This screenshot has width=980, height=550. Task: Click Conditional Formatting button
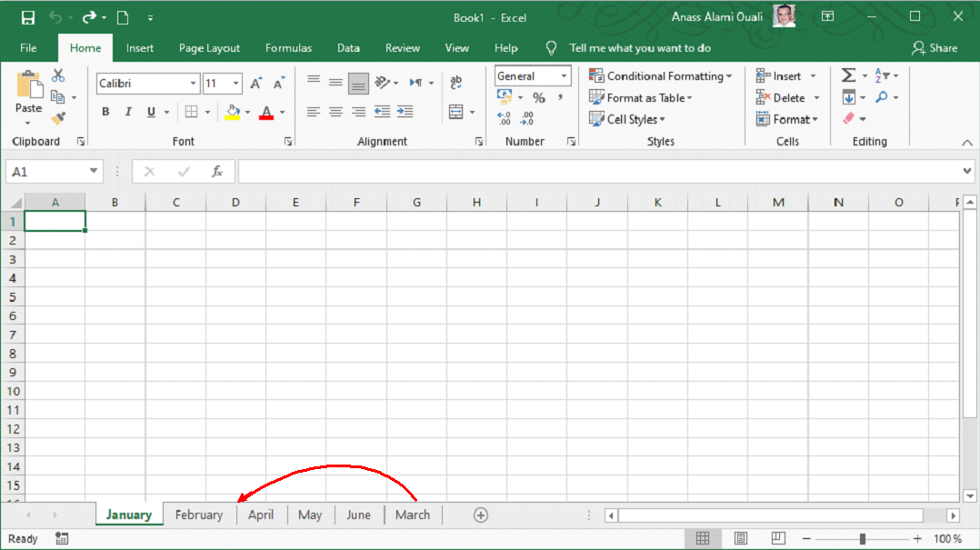point(660,76)
